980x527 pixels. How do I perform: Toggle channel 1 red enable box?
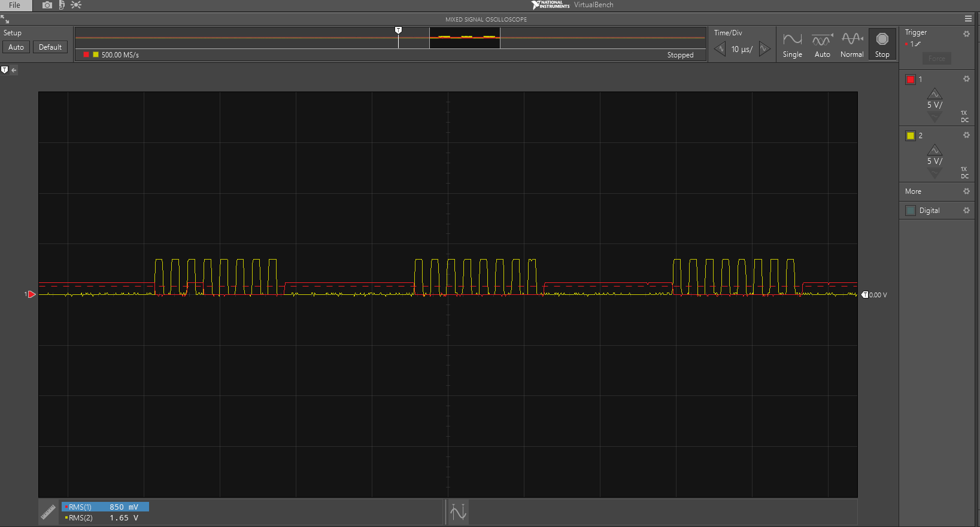pos(911,80)
